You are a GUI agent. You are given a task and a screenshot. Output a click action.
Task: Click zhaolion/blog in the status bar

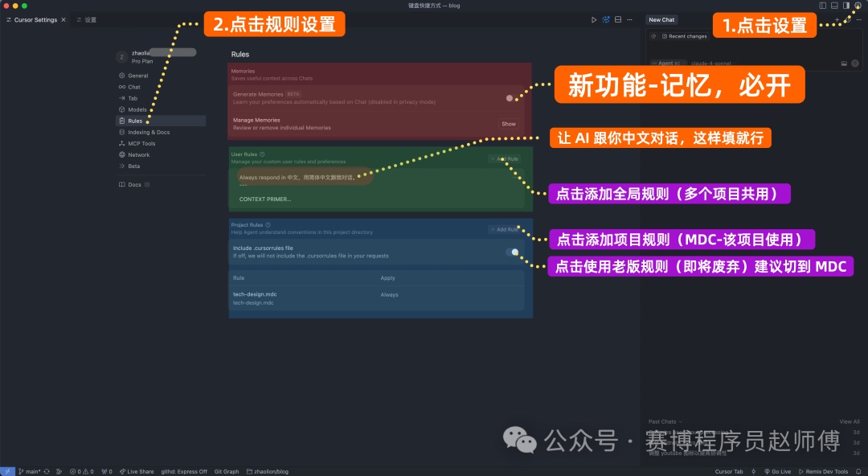(268, 471)
